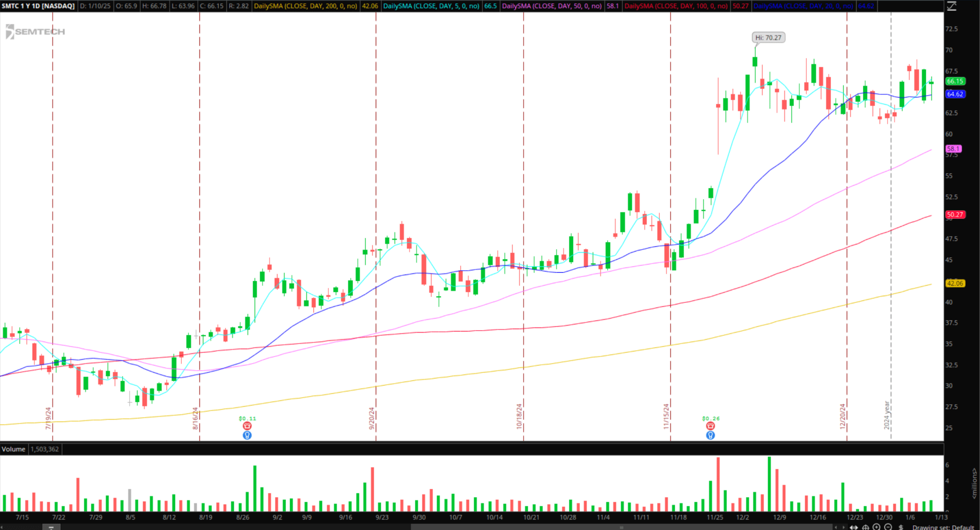This screenshot has height=530, width=980.
Task: Click the Hi: 70.27 price bubble
Action: pos(768,38)
